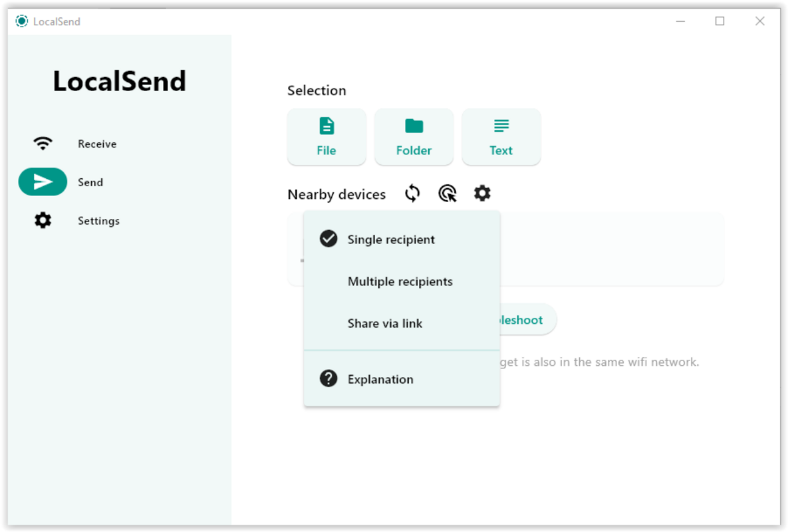Refresh the nearby devices list
Screen dimensions: 788x532
[x=412, y=194]
